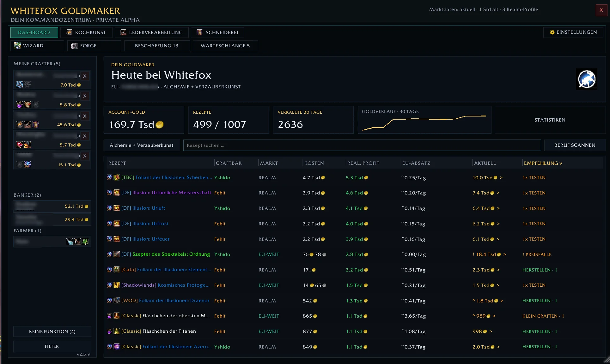Remove the crafter with 7.0 Tsd gold
This screenshot has height=364, width=610.
tap(85, 76)
